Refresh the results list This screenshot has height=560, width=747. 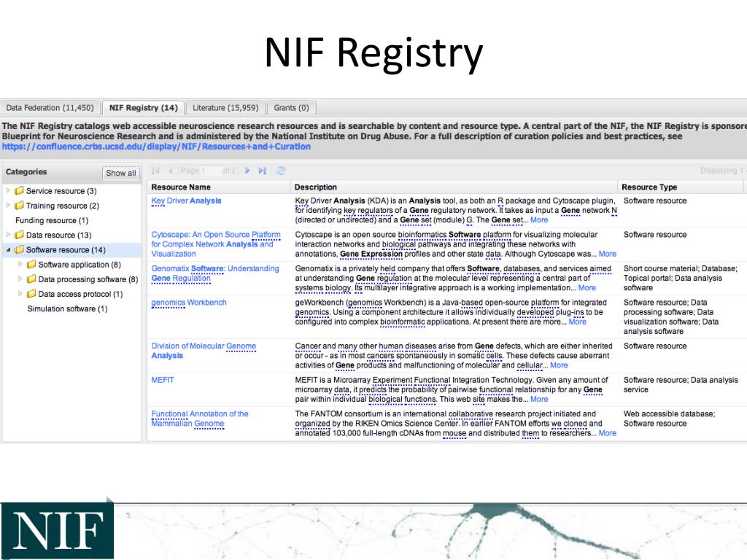pos(281,171)
